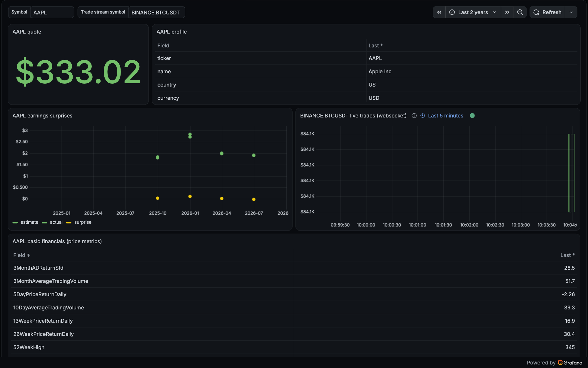This screenshot has height=368, width=588.
Task: Select the Apple Inc name cell
Action: click(x=472, y=72)
